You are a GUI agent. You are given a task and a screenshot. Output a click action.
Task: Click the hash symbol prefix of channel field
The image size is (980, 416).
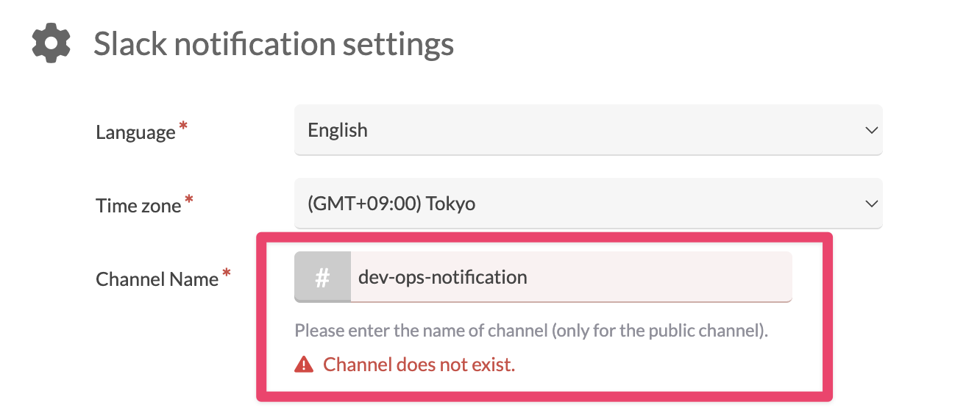[322, 277]
